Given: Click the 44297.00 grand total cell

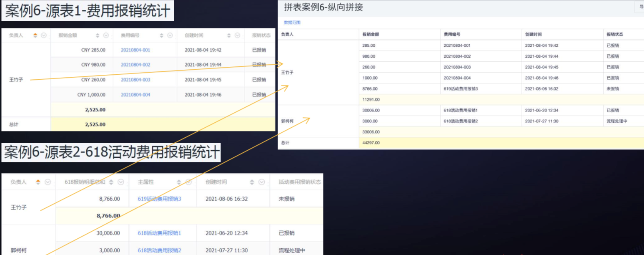Looking at the screenshot, I should (371, 143).
